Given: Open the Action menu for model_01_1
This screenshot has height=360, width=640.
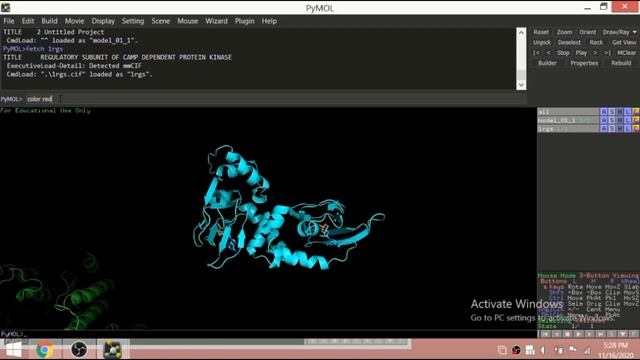Looking at the screenshot, I should [x=603, y=120].
